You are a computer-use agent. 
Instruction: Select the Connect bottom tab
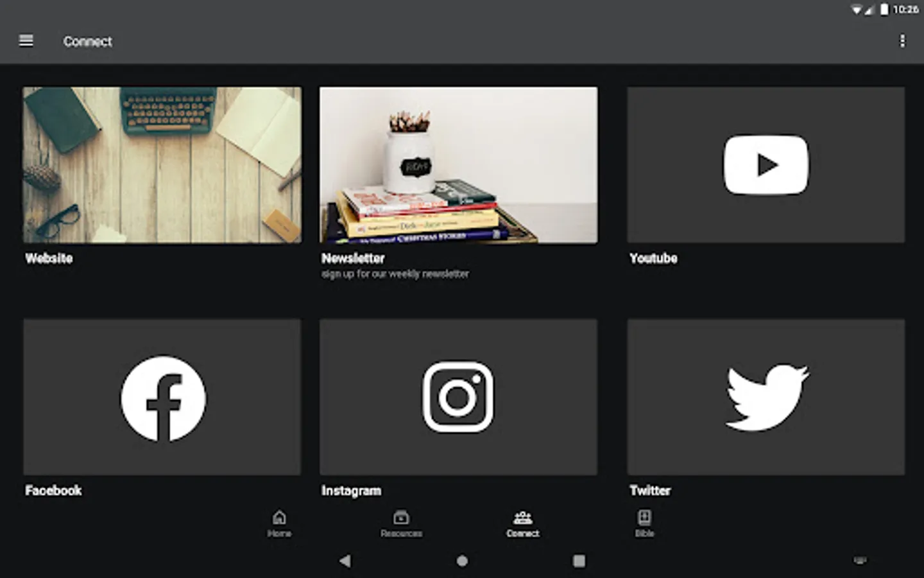[523, 524]
